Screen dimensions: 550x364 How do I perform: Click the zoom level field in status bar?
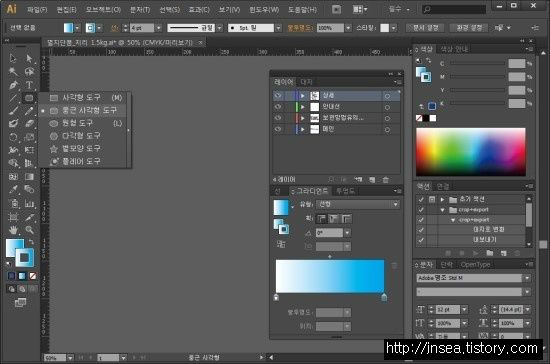click(x=55, y=358)
